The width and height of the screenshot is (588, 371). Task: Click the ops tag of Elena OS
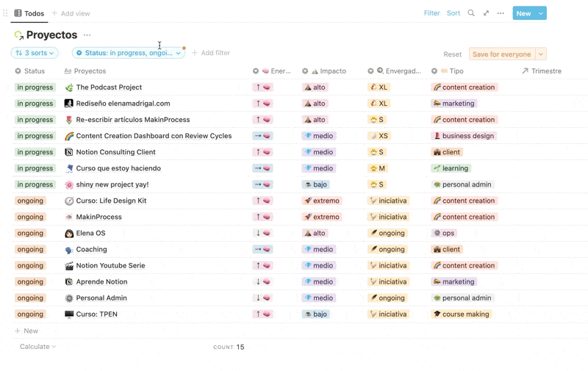444,233
